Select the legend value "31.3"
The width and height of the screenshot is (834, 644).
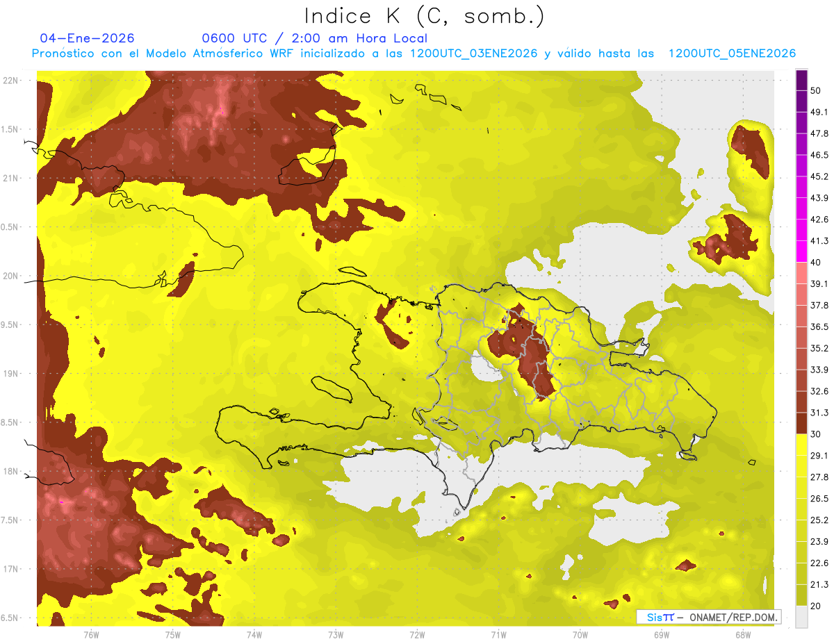pos(819,413)
